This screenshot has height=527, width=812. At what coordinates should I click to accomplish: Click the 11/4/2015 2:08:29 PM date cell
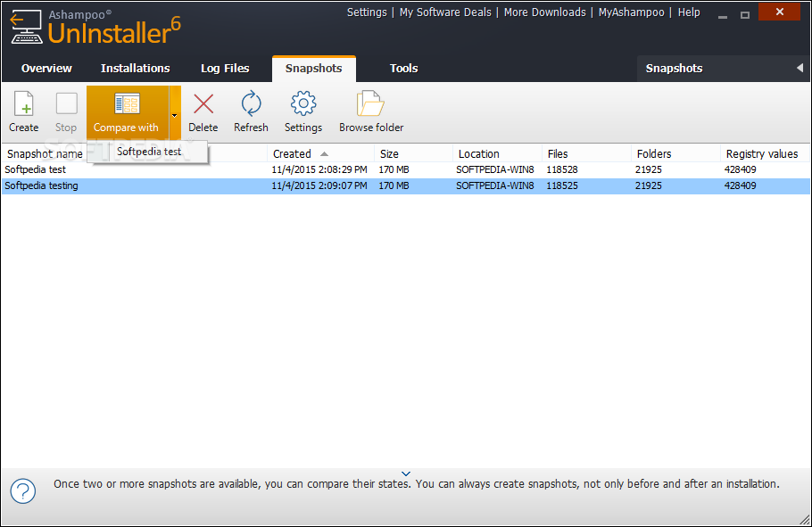[x=319, y=169]
